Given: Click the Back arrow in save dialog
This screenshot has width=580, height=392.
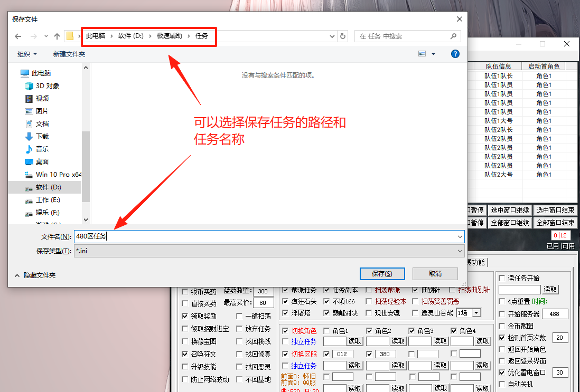Looking at the screenshot, I should [18, 36].
